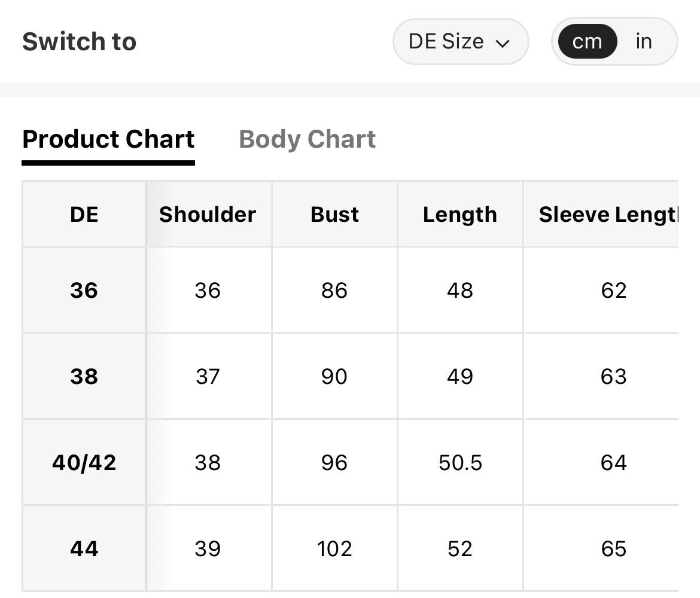Click the chevron arrow next to DE Size

(x=503, y=43)
